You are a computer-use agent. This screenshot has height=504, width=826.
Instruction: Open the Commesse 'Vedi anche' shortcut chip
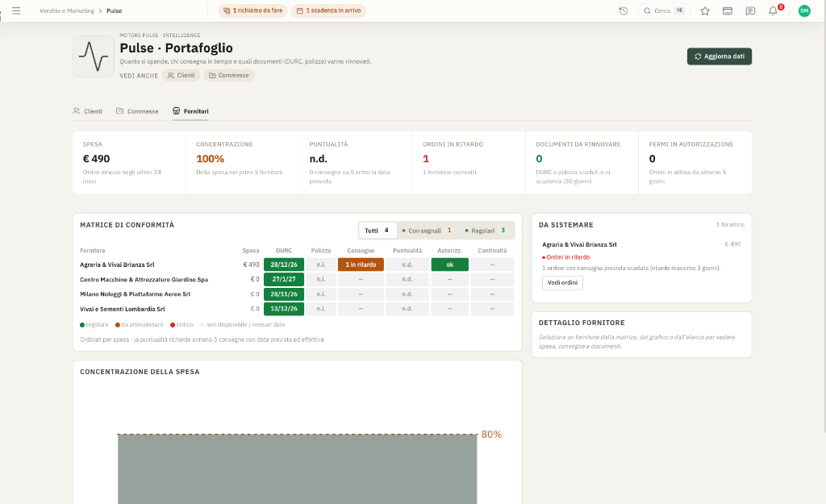tap(229, 75)
